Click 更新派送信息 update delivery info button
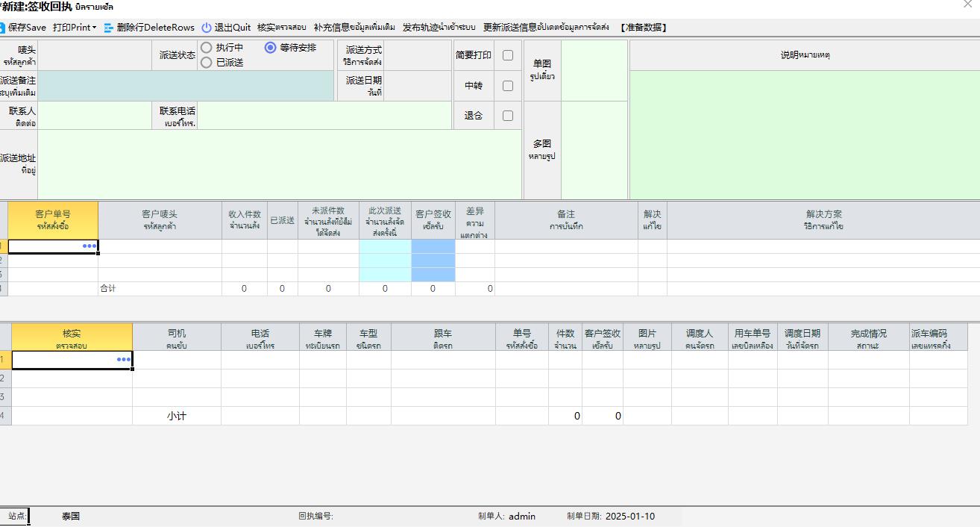Screen dimensions: 980x527 pos(546,28)
